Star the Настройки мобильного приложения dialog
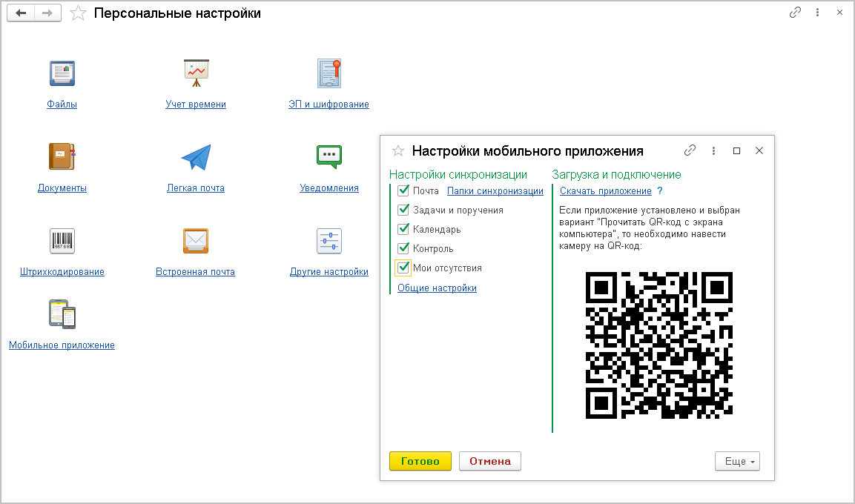Viewport: 855px width, 504px height. 398,151
